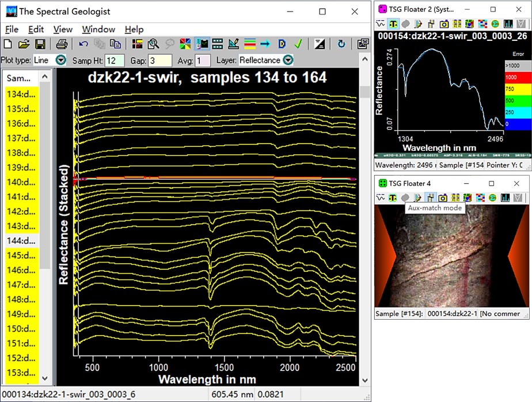
Task: Click the blue refresh arrow icon
Action: pyautogui.click(x=341, y=44)
